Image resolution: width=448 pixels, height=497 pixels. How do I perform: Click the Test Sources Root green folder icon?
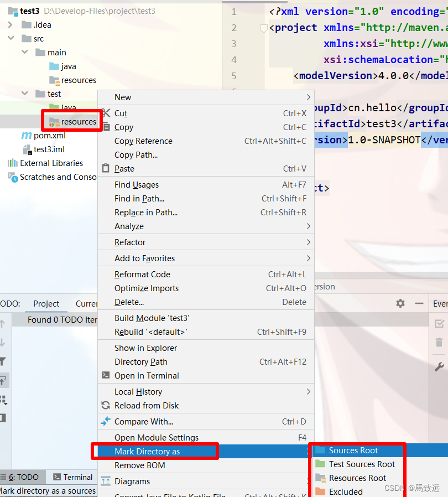pos(321,464)
